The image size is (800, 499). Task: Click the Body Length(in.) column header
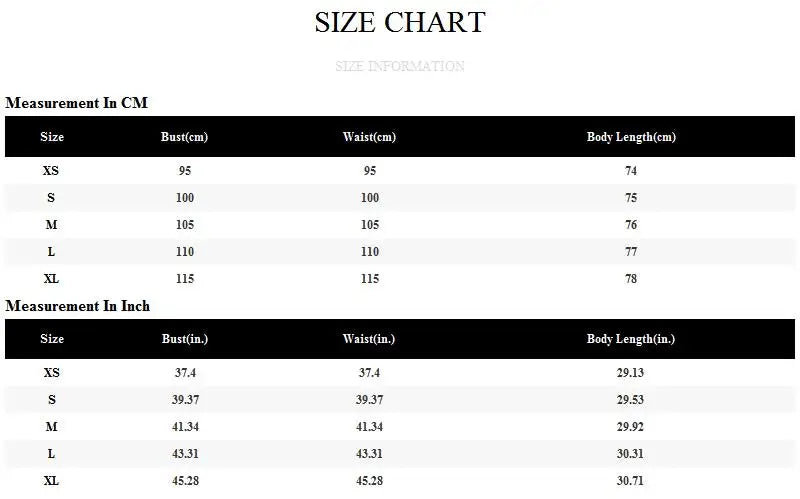[x=631, y=339]
